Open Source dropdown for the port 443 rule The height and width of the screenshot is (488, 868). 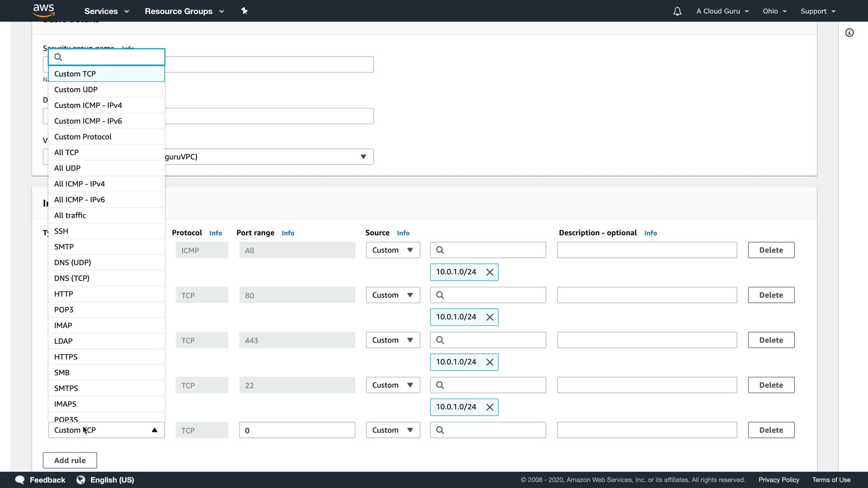tap(393, 340)
